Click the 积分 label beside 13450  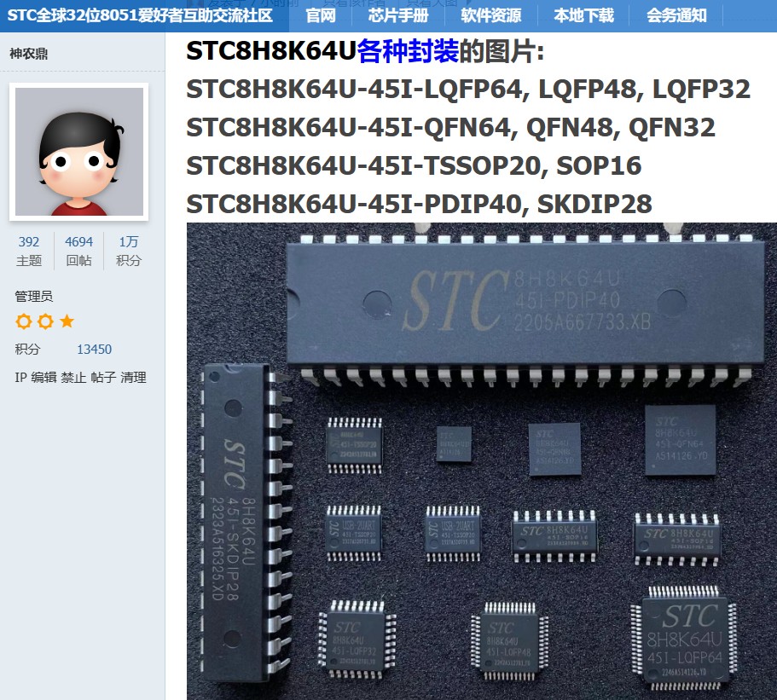[x=27, y=350]
